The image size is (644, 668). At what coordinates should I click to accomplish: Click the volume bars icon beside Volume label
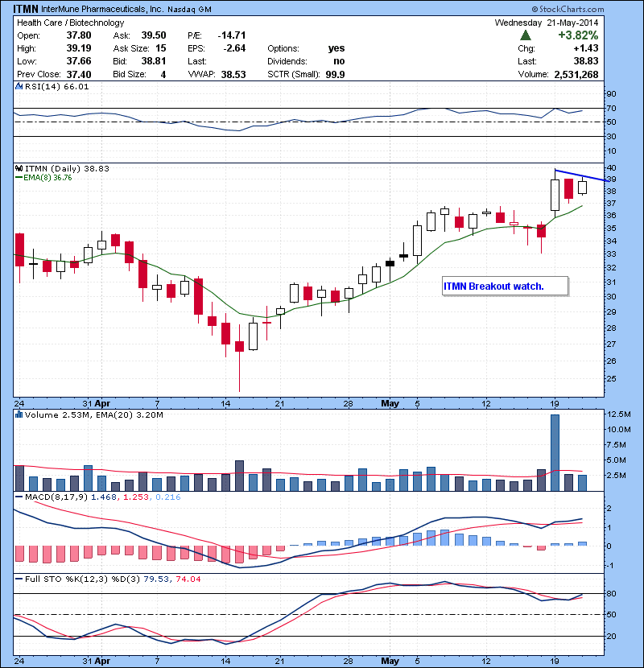19,414
